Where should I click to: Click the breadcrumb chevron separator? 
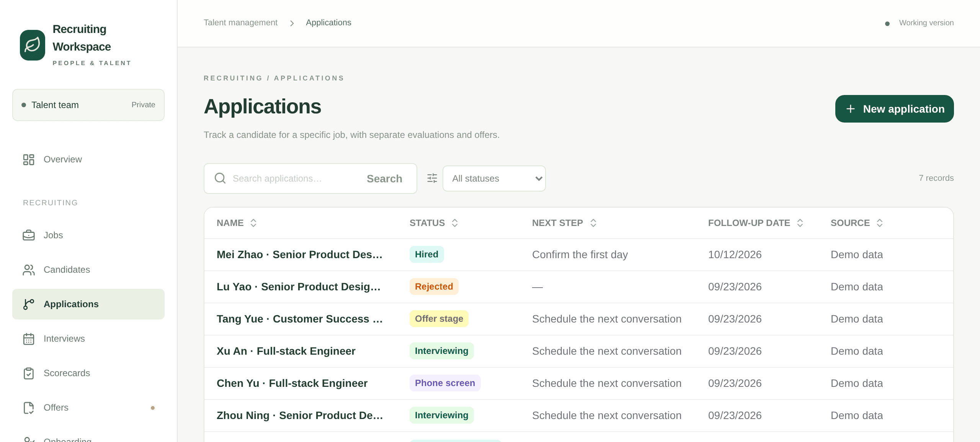(x=292, y=23)
